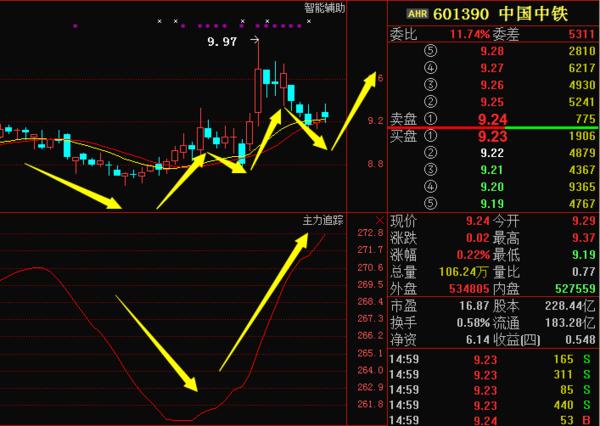Image resolution: width=600 pixels, height=426 pixels.
Task: Select sell level four price 9.27
Action: pos(492,68)
